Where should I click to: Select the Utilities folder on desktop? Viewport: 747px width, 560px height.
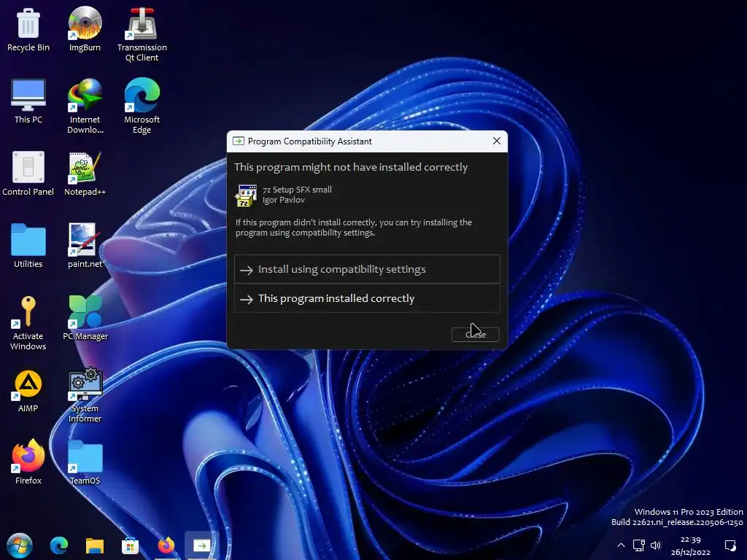click(28, 246)
